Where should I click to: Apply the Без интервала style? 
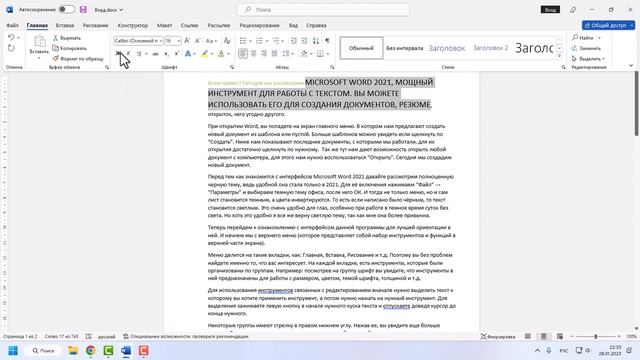(x=404, y=48)
